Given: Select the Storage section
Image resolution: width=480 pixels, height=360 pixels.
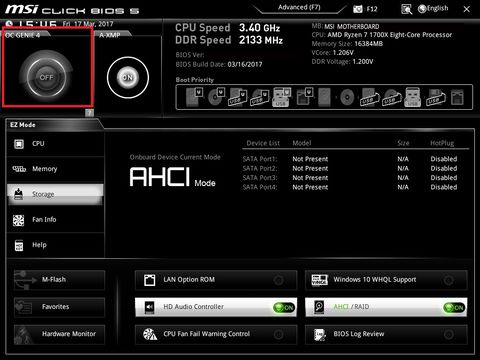Looking at the screenshot, I should coord(56,194).
